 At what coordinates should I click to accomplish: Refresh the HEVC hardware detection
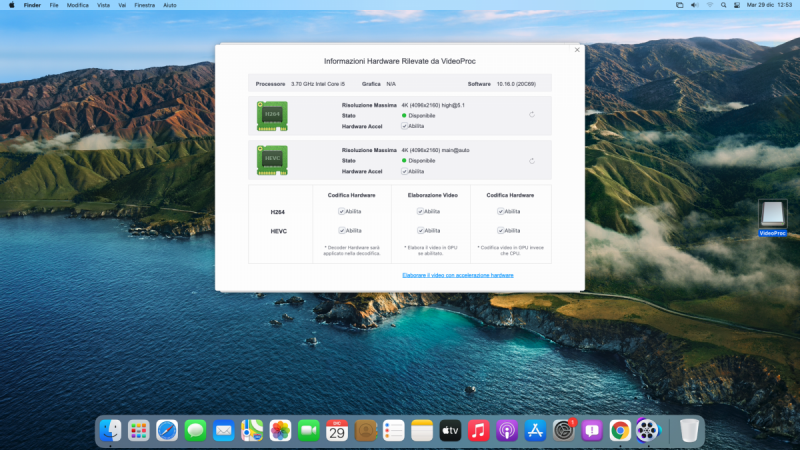coord(532,160)
